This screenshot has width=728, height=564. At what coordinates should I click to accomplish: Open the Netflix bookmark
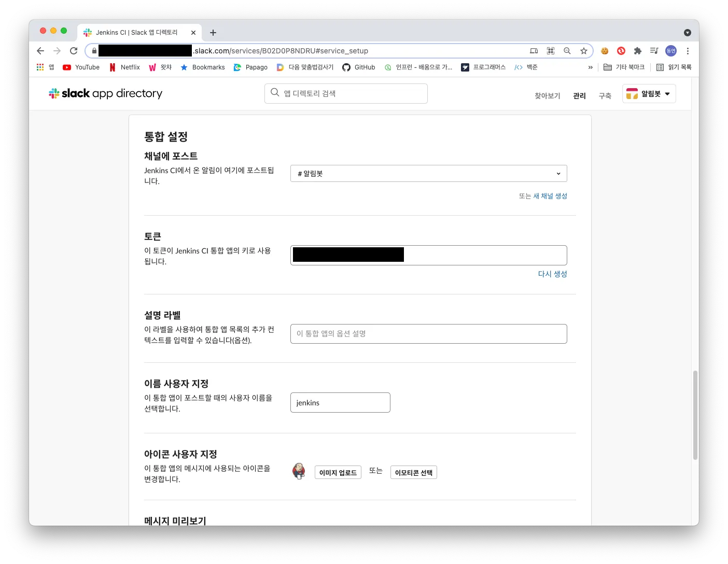(124, 67)
